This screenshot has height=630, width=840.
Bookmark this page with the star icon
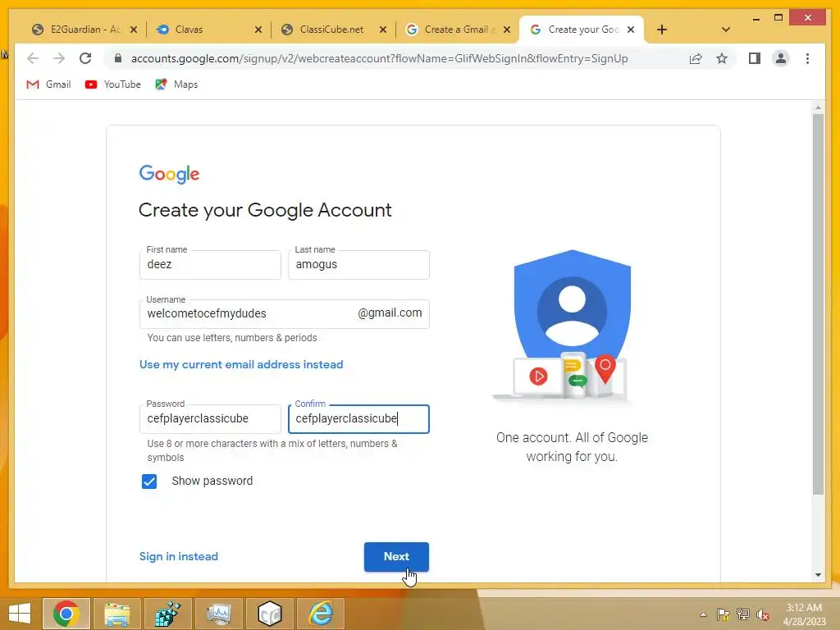[x=722, y=58]
